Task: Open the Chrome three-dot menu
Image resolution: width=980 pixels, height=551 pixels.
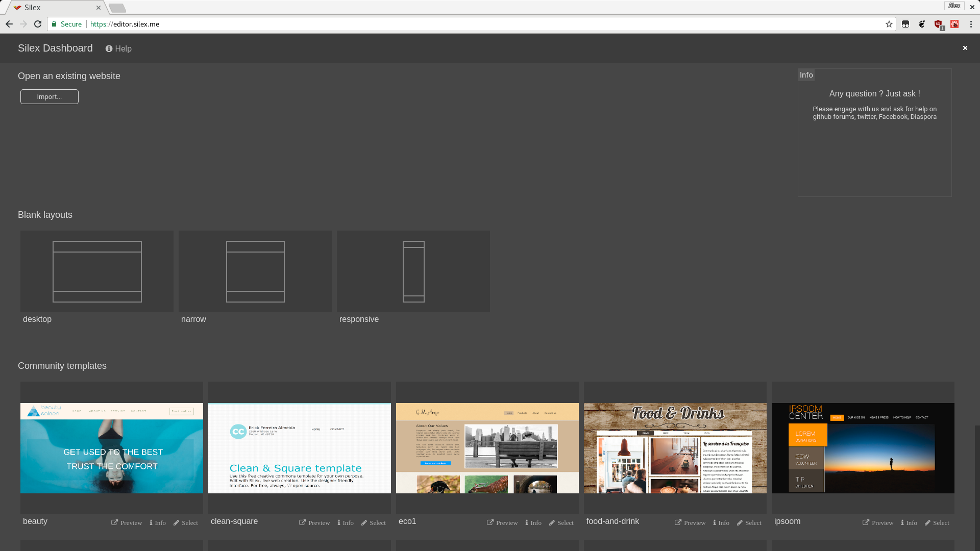Action: (971, 24)
